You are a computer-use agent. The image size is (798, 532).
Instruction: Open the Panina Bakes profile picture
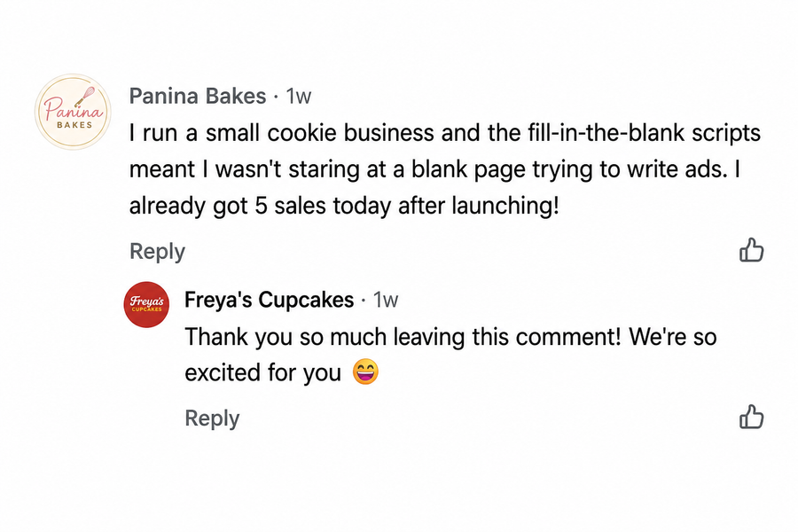point(73,112)
